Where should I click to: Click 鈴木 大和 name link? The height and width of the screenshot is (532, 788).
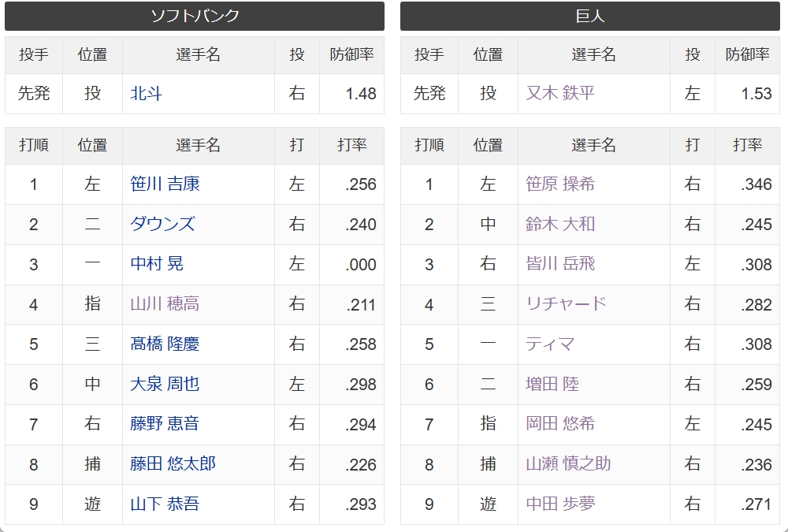559,224
